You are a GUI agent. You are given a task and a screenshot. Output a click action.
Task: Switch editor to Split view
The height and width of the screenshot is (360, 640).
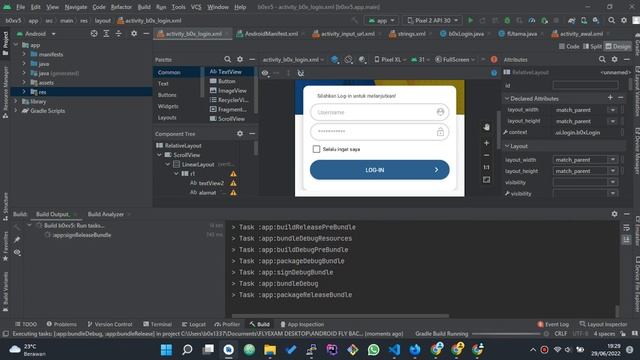(593, 46)
